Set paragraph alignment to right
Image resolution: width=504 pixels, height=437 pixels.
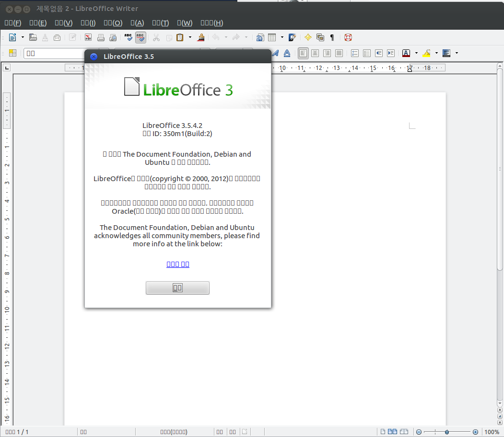coord(327,53)
